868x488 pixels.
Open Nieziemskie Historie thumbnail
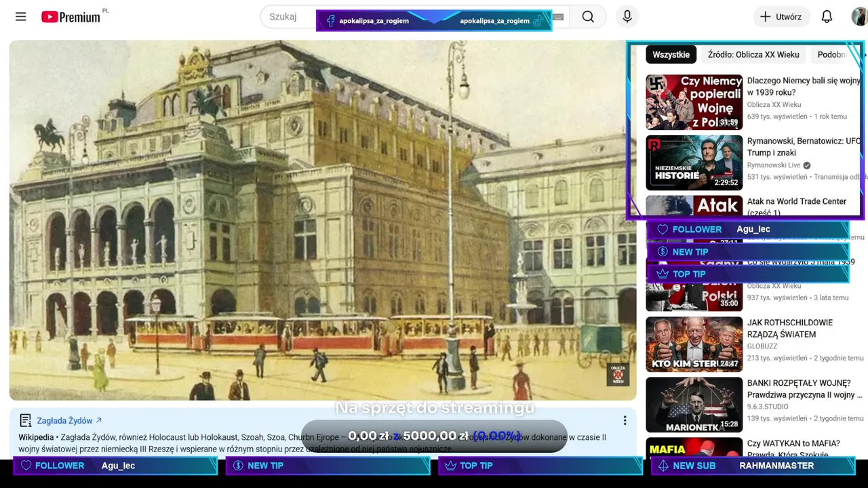(694, 163)
